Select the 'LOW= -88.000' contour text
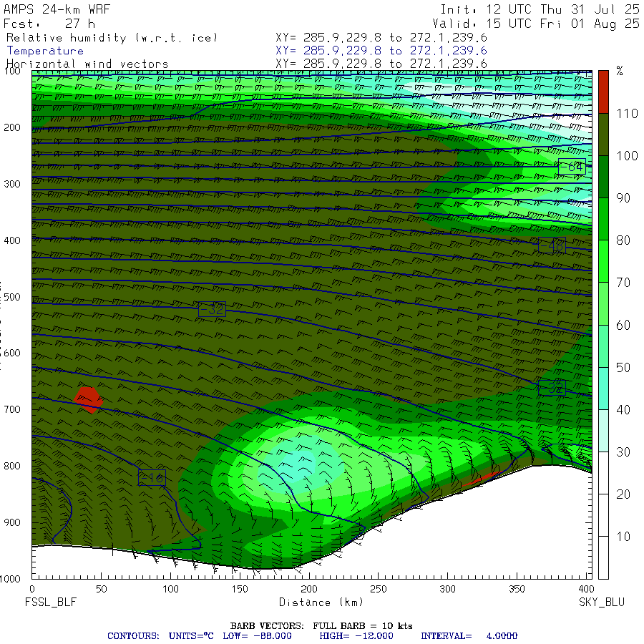The width and height of the screenshot is (644, 644). 257,636
